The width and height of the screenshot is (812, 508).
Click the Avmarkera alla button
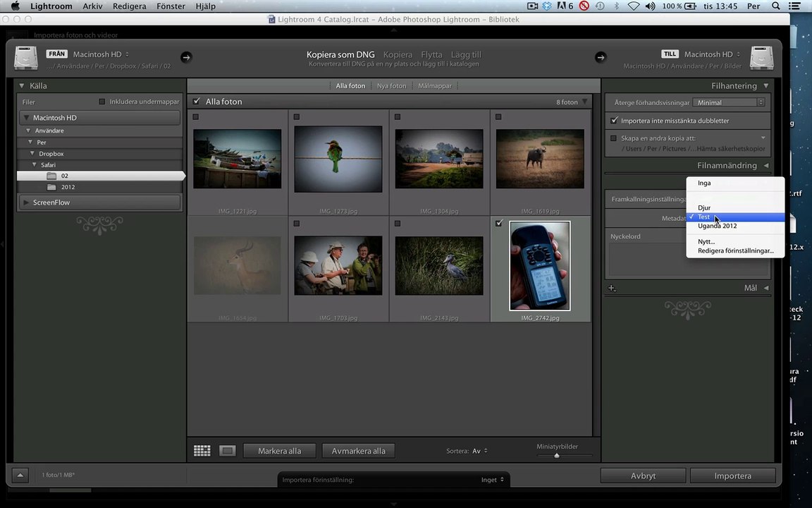(358, 451)
